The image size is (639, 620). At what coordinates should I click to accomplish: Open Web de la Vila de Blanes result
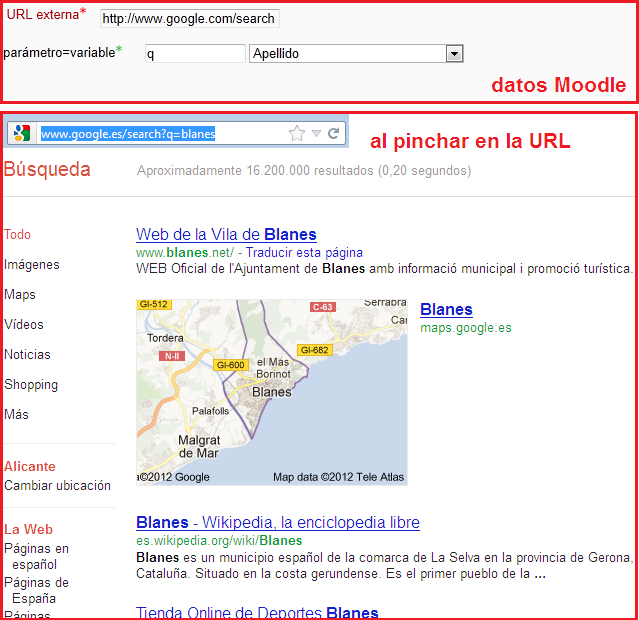pos(226,234)
